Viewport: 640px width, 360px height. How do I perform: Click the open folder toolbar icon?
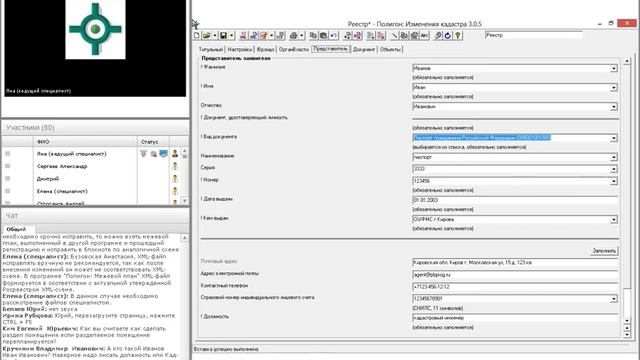(207, 36)
